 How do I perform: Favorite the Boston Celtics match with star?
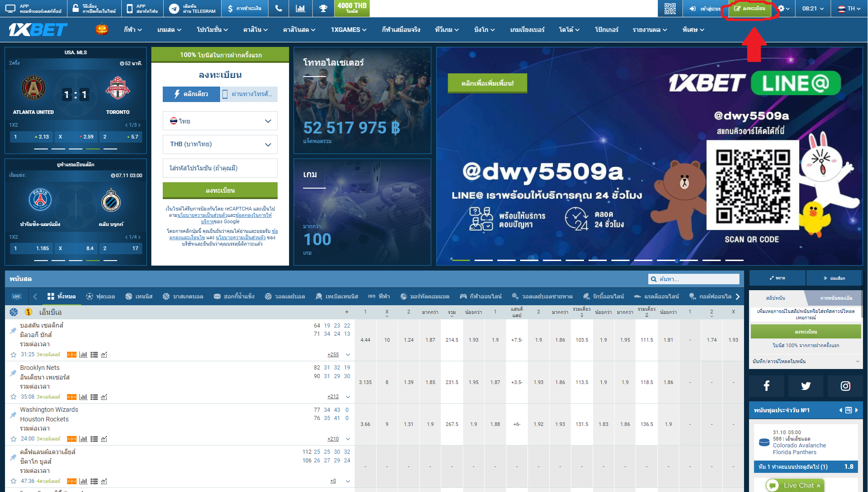(x=14, y=354)
